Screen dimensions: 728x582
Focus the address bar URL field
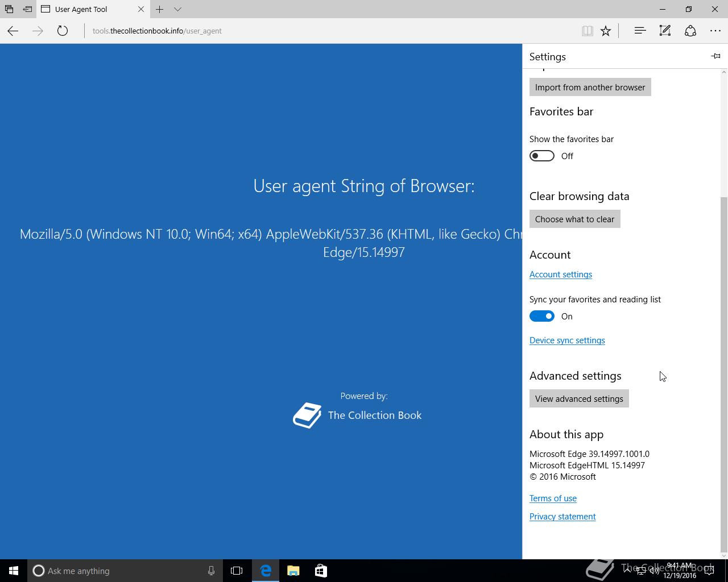point(330,31)
